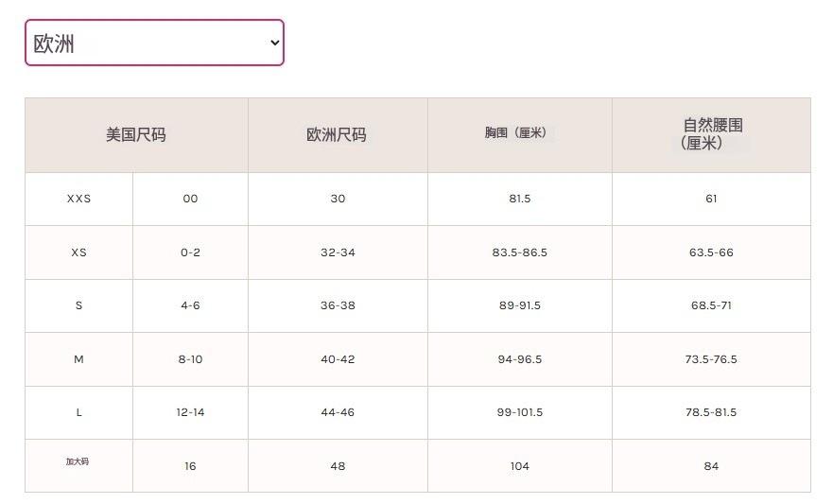This screenshot has width=833, height=504.
Task: Click the 加大码 size cell
Action: click(78, 462)
